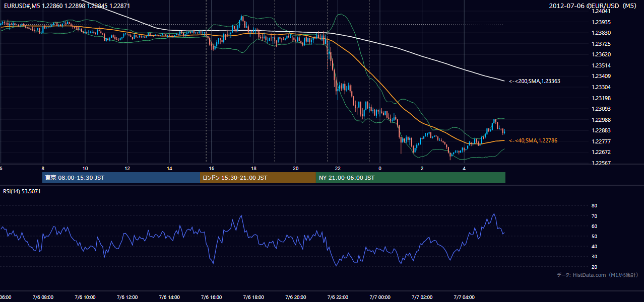This screenshot has width=644, height=302.
Task: Click RSI axis level 60
Action: (594, 226)
